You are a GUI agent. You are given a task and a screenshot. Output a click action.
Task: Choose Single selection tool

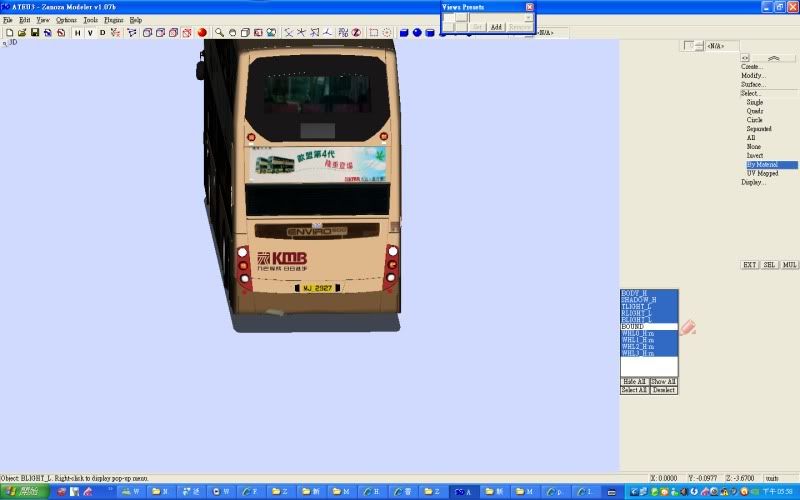[x=755, y=102]
